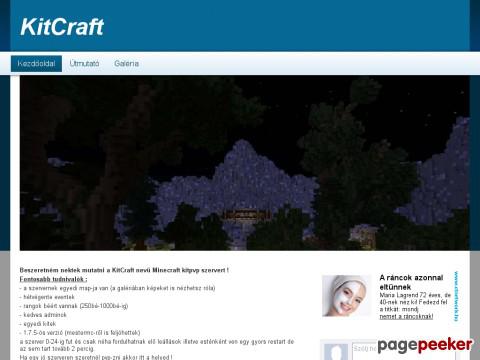The image size is (480, 360).
Task: Click the bold KitCraft intro sentence
Action: (124, 270)
